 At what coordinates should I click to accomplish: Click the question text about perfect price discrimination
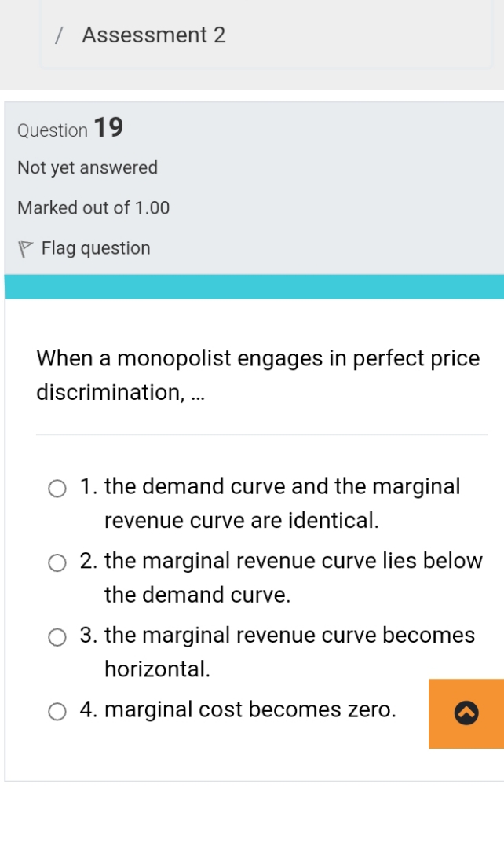click(257, 375)
